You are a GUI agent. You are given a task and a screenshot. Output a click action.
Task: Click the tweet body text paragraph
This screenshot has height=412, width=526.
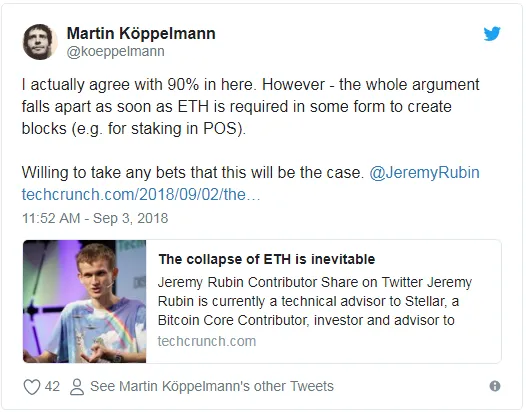[x=250, y=107]
